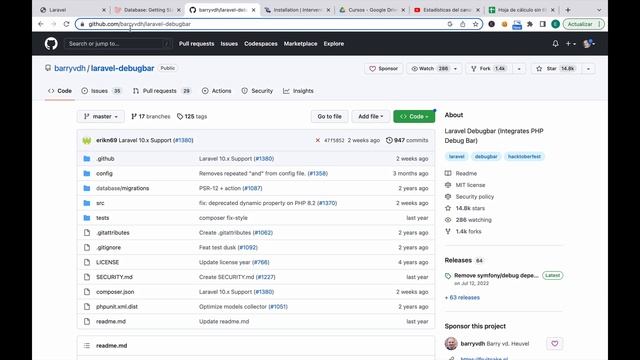Open the .gitignore file
The image size is (640, 360).
click(x=108, y=247)
